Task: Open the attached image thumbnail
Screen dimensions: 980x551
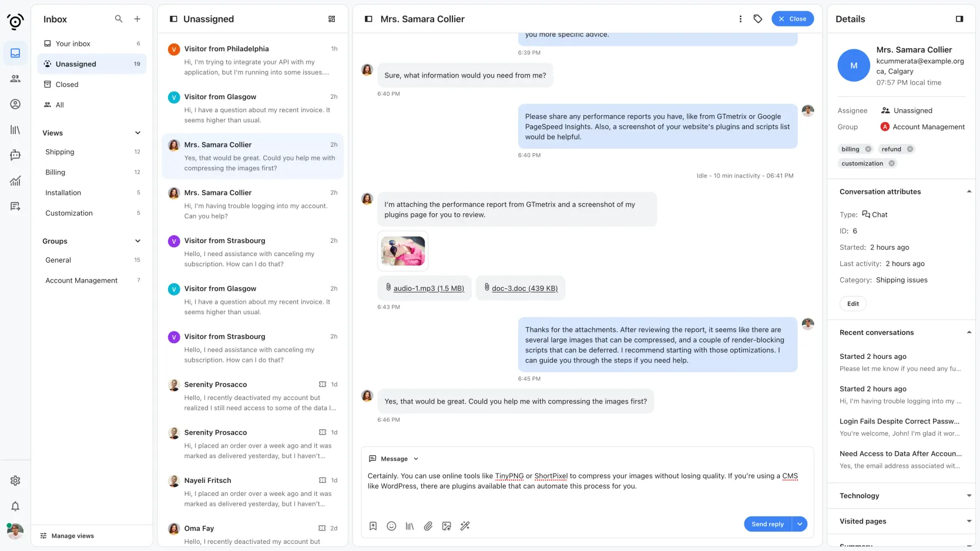Action: point(403,251)
